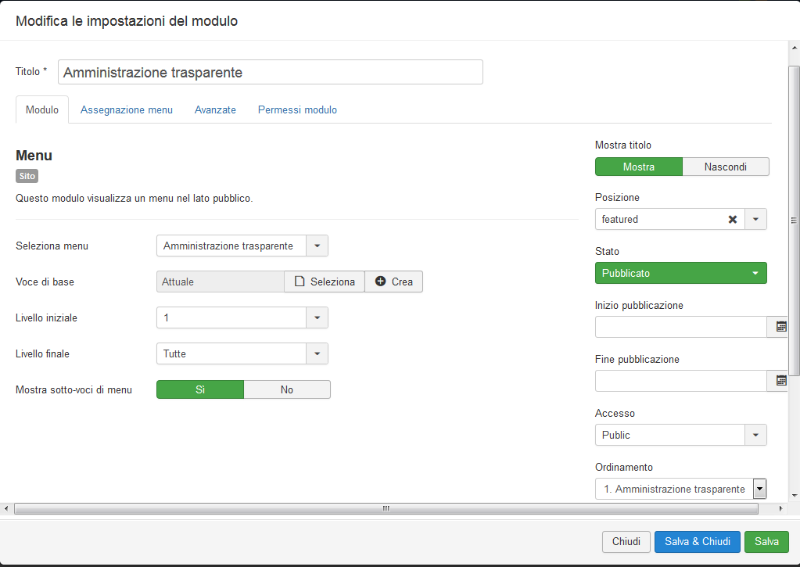Click the Seleziona file icon button
The width and height of the screenshot is (800, 567).
click(324, 282)
